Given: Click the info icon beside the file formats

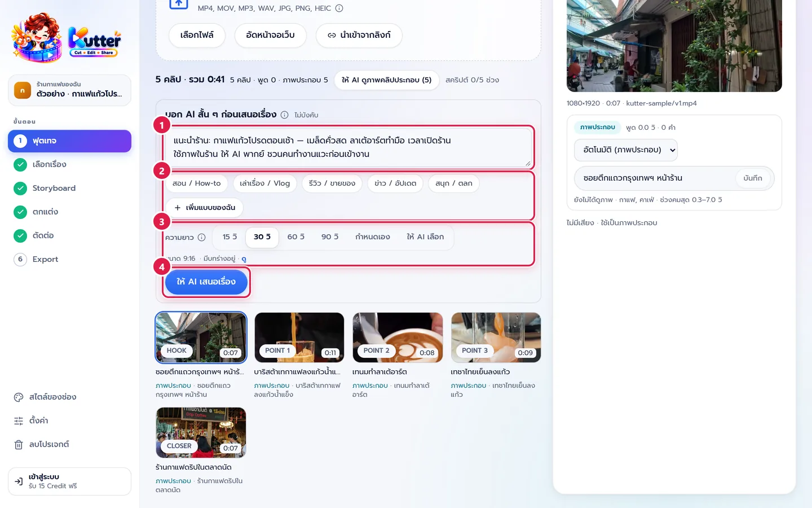Looking at the screenshot, I should (339, 8).
